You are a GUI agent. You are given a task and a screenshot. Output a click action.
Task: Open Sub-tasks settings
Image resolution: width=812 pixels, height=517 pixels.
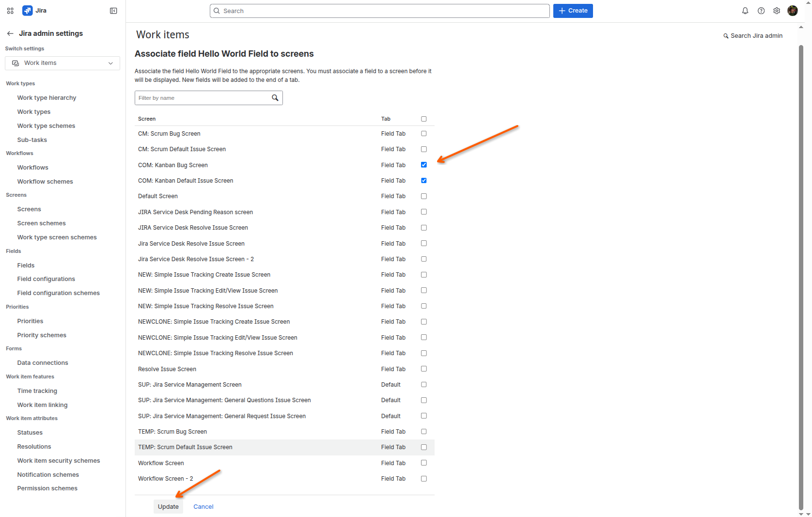[32, 140]
